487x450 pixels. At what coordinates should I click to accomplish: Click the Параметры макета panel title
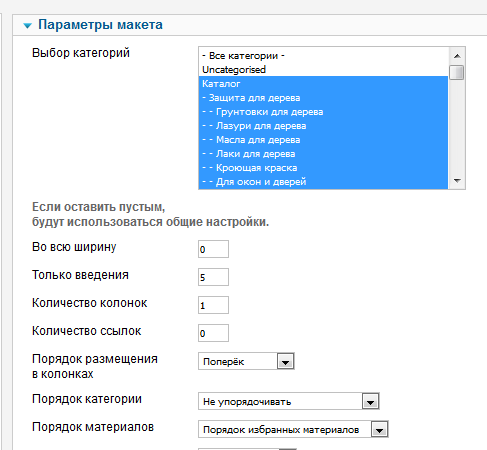100,25
